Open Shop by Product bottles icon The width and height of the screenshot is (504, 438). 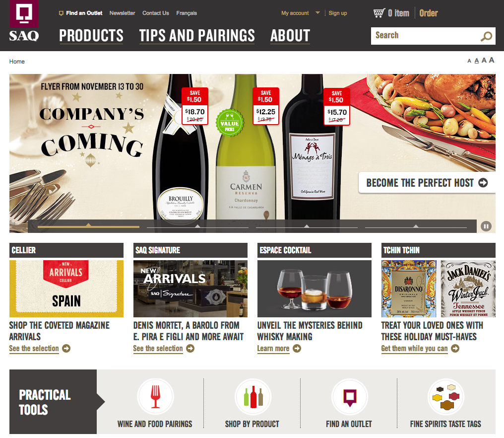[253, 397]
